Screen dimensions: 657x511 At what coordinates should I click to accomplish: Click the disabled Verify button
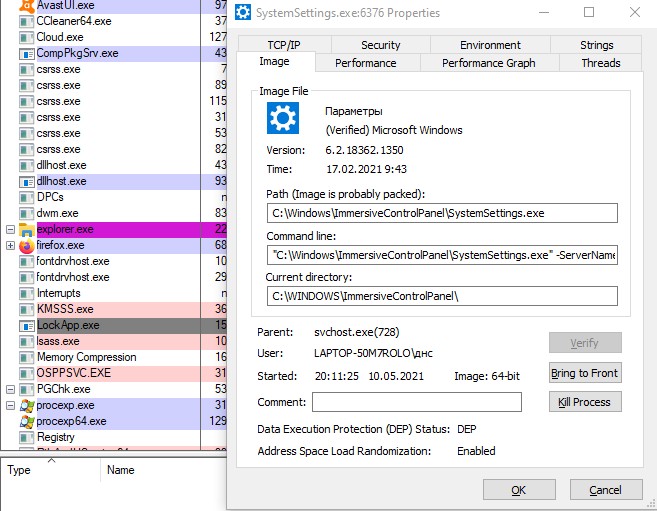tap(585, 343)
